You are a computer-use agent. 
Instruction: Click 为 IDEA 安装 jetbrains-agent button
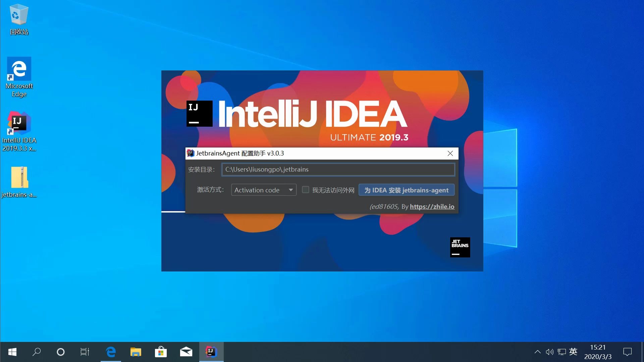coord(407,190)
